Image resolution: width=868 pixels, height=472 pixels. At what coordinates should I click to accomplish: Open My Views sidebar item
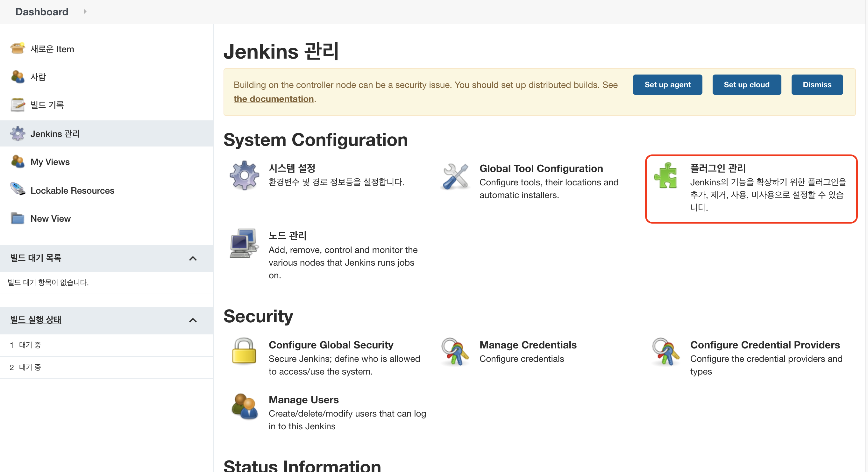point(50,162)
